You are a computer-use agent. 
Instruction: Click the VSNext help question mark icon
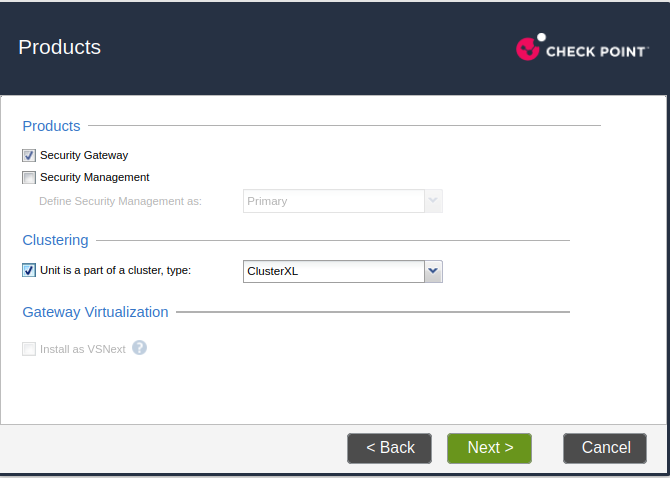139,348
